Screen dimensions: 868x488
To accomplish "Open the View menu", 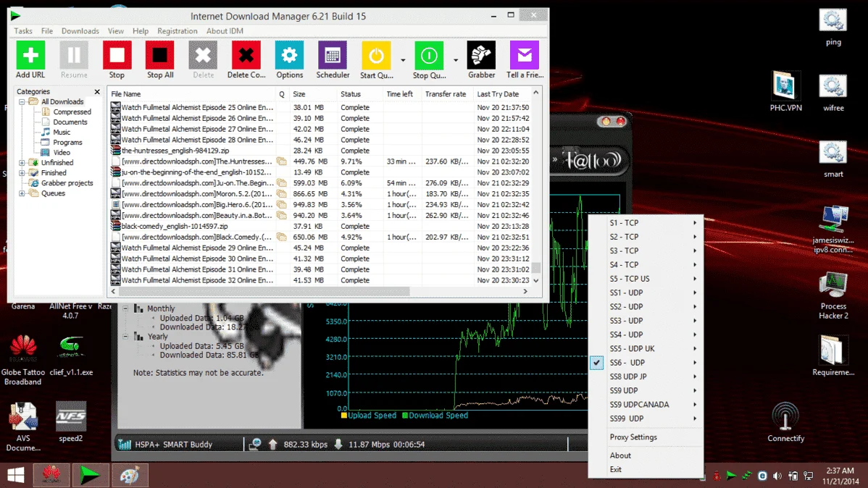I will click(116, 31).
